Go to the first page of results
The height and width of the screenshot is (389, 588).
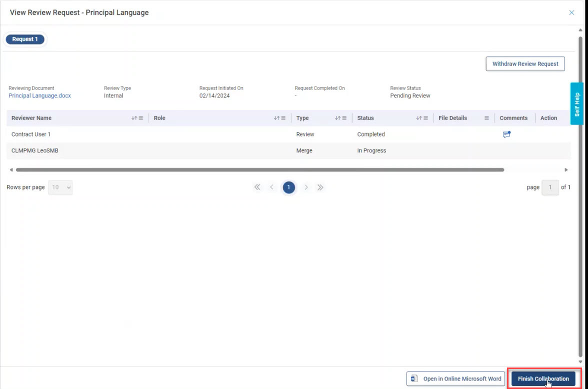pos(257,187)
